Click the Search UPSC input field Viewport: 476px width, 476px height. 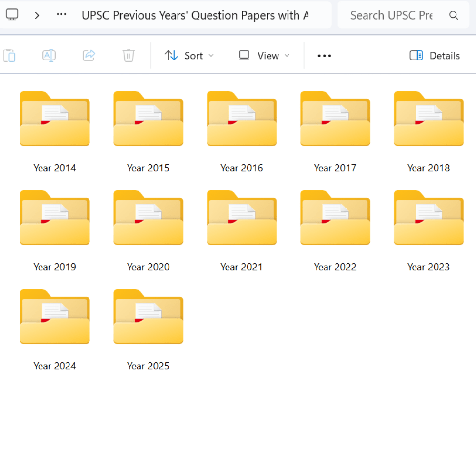pos(391,16)
